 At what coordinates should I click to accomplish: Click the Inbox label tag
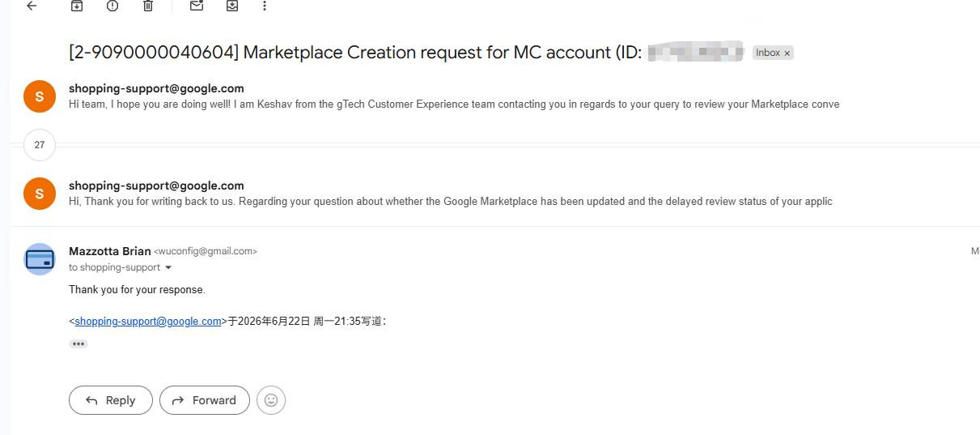click(767, 53)
